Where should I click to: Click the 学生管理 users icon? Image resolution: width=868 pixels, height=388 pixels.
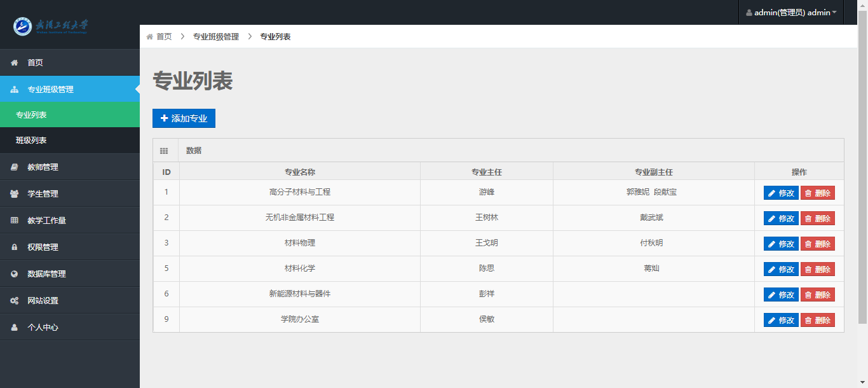coord(15,194)
